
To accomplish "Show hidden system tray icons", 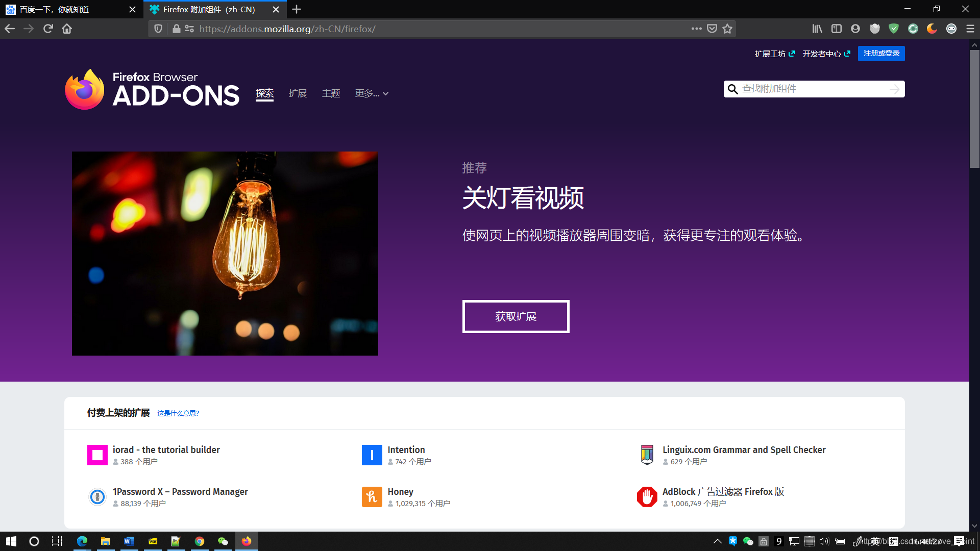I will 717,541.
